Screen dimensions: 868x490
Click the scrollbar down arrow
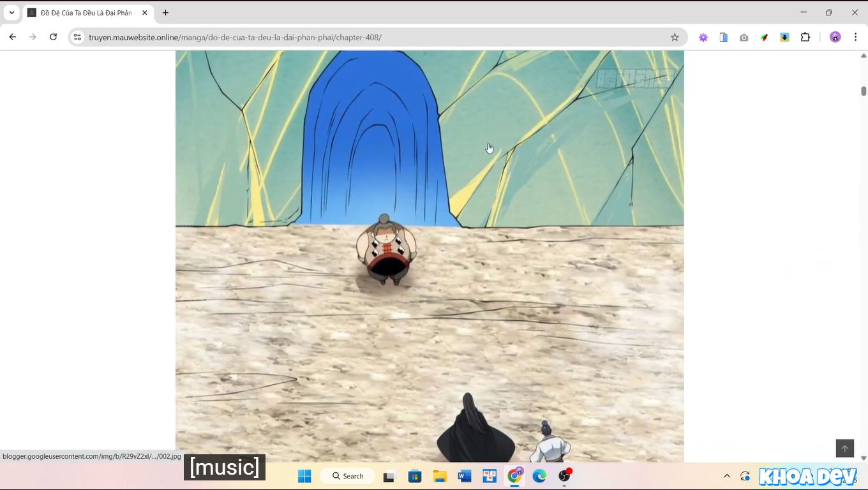pyautogui.click(x=864, y=458)
